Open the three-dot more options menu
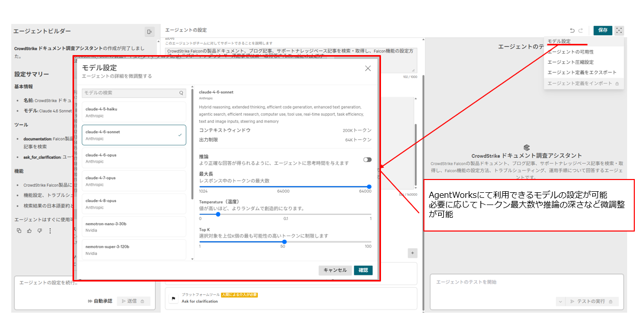 pos(50,231)
